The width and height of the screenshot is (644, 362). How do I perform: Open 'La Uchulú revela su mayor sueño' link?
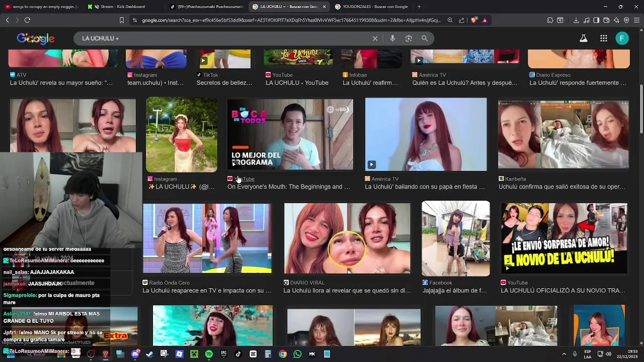click(x=61, y=83)
